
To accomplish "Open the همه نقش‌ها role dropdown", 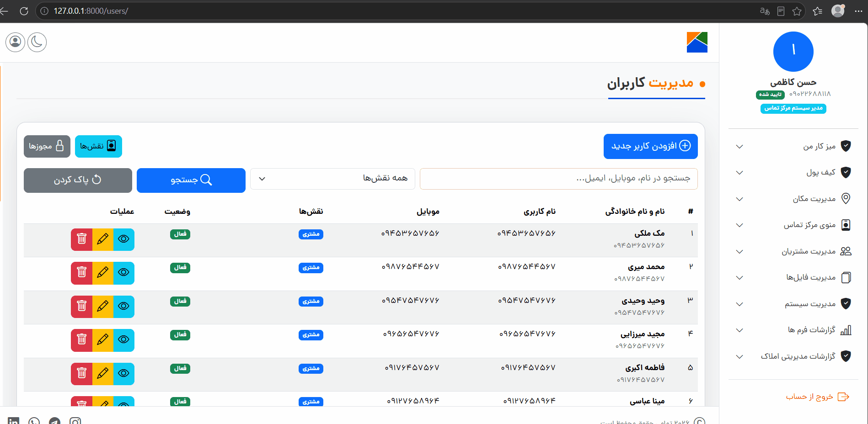I will 332,179.
